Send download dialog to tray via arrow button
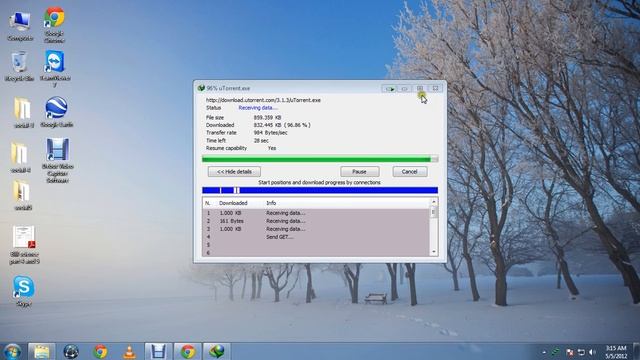The image size is (640, 360). tap(390, 88)
